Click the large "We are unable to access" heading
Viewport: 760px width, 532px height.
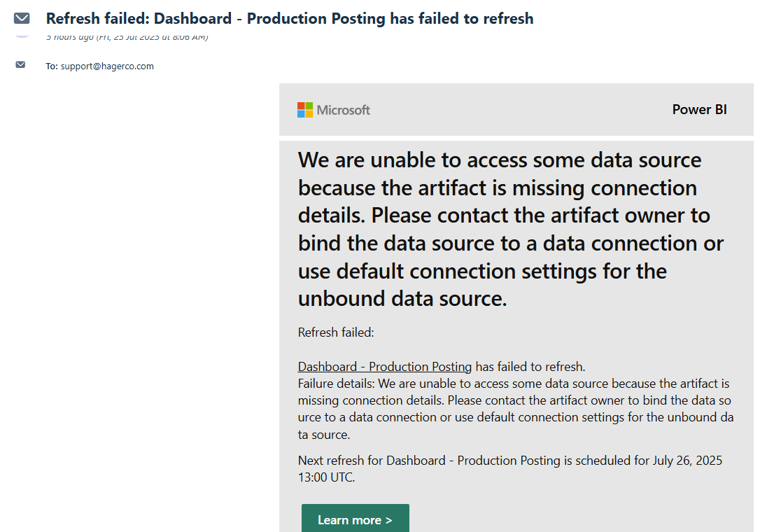click(x=510, y=229)
